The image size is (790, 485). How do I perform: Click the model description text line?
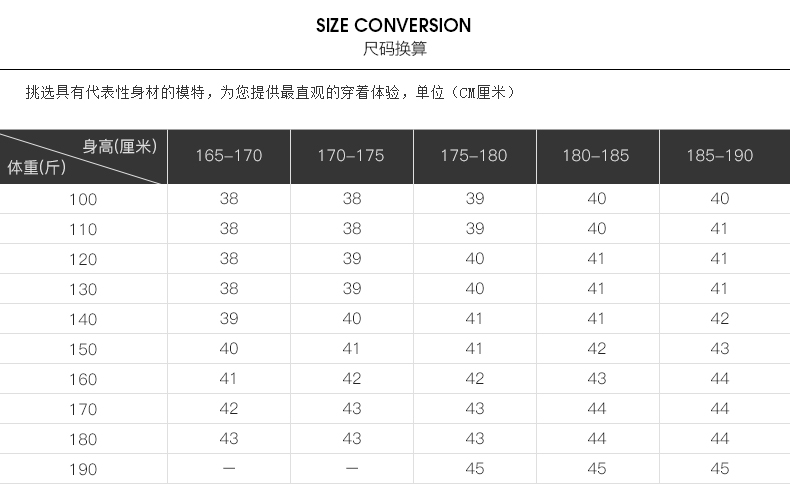point(271,92)
